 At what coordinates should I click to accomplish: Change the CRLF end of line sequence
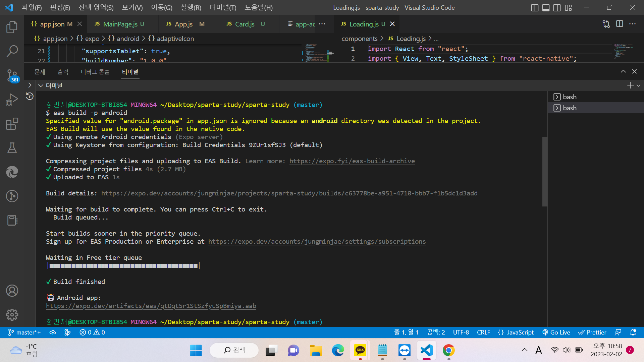tap(483, 333)
